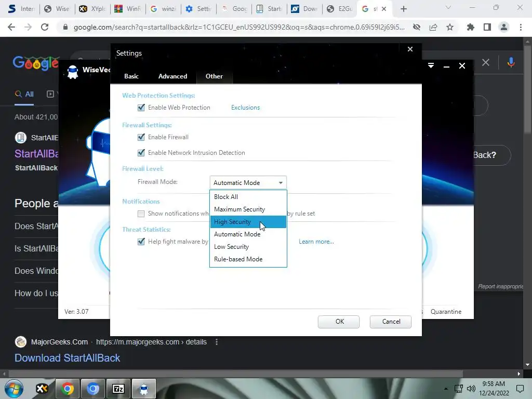532x399 pixels.
Task: Open volume speaker tray icon
Action: [x=471, y=389]
